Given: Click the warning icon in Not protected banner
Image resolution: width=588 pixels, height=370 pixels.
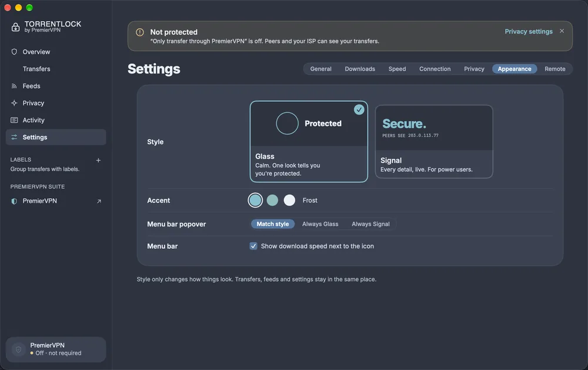Looking at the screenshot, I should click(140, 32).
